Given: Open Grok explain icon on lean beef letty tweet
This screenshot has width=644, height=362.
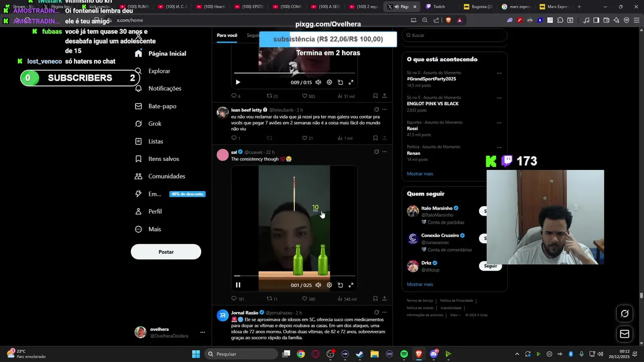Looking at the screenshot, I should [x=376, y=110].
